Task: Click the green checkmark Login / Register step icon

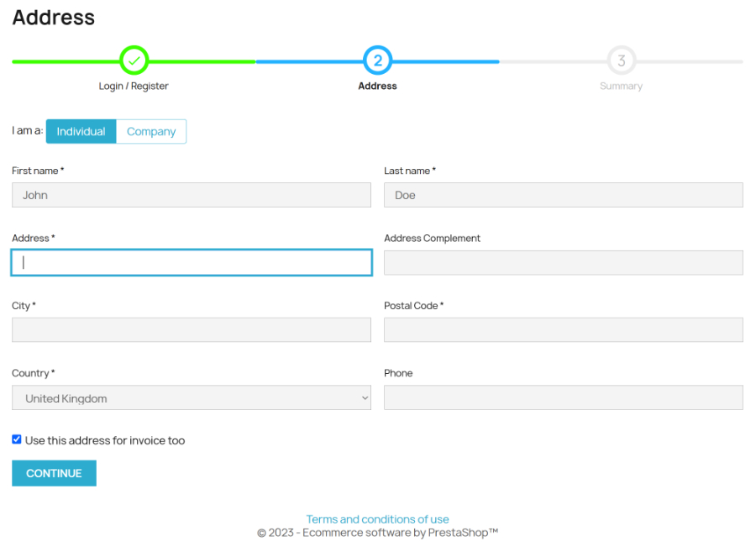Action: pos(134,61)
